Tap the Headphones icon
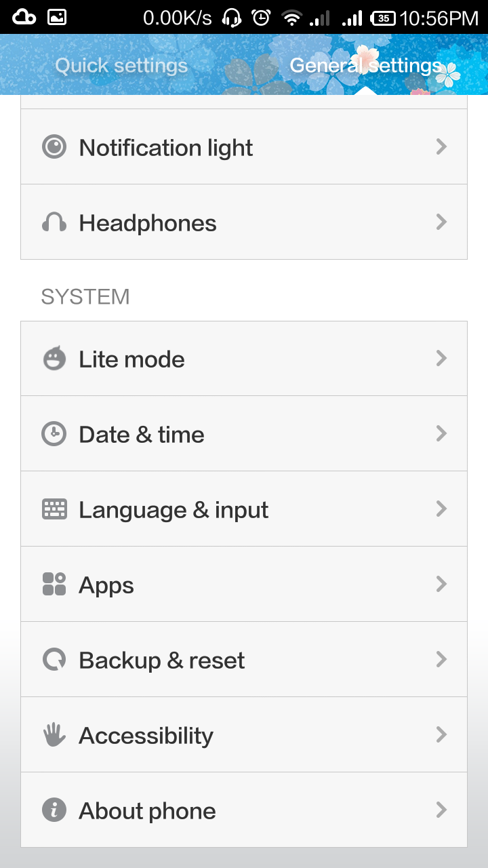488x868 pixels. (54, 222)
